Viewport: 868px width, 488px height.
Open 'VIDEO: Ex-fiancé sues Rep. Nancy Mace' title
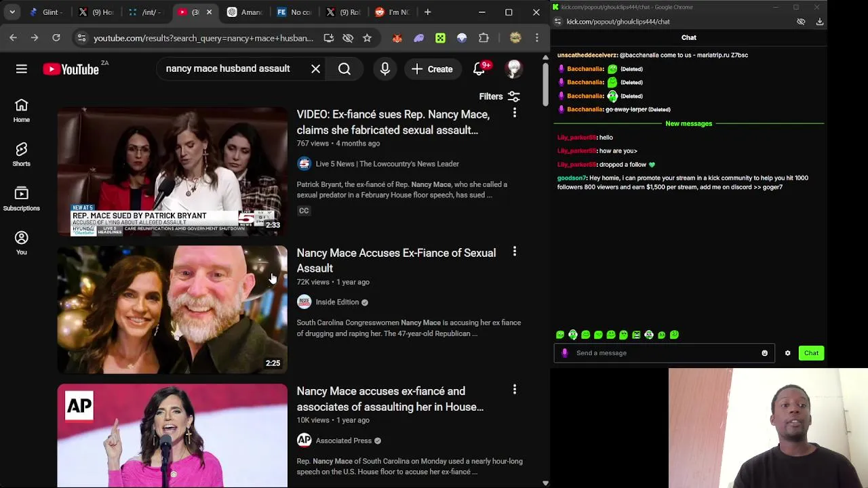[x=393, y=122]
